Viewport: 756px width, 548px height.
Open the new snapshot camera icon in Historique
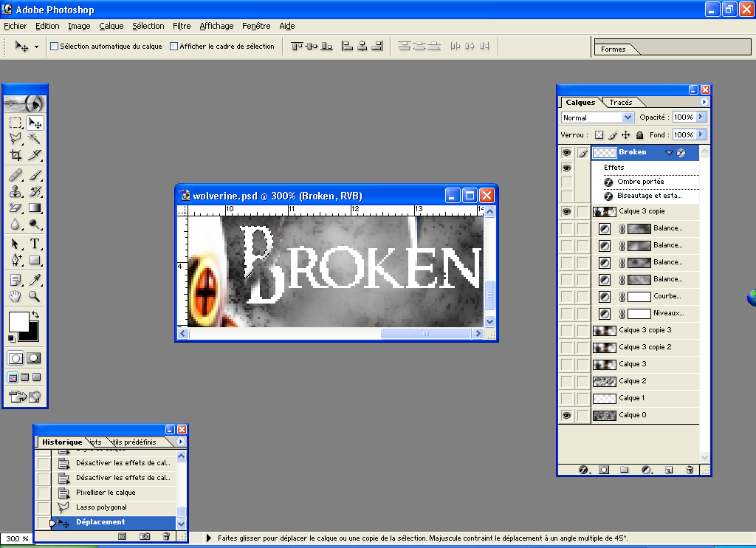point(145,537)
